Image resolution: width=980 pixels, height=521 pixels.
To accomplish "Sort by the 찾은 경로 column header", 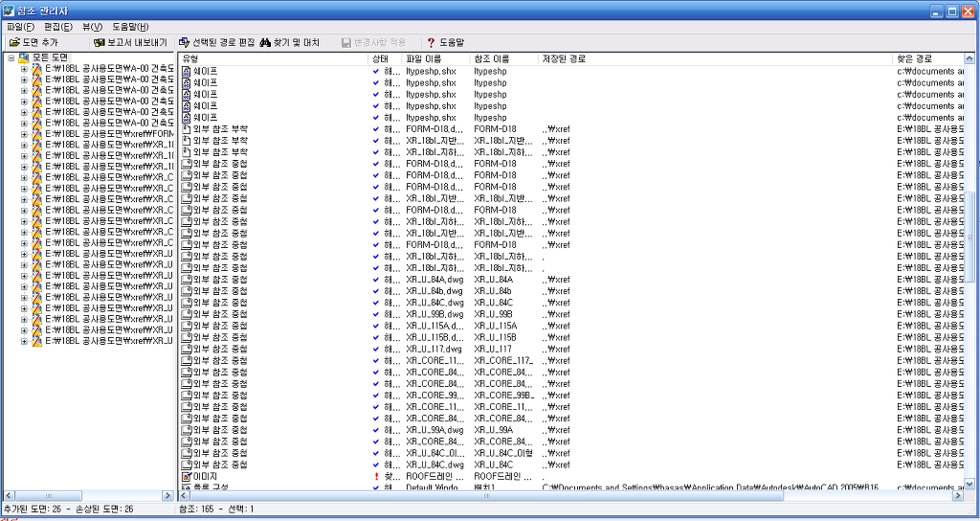I will (x=928, y=58).
